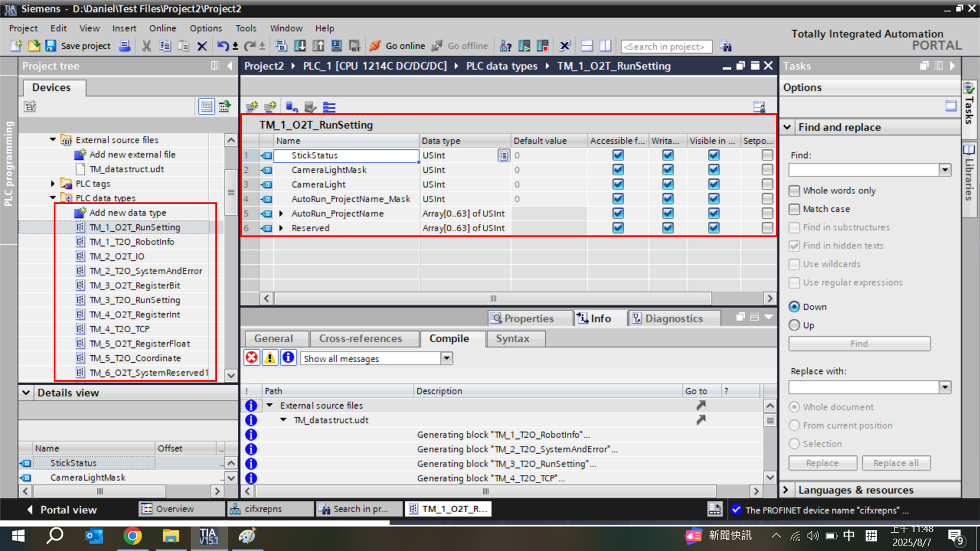Uncheck Accessible for StickStatus row
The width and height of the screenshot is (980, 551).
[618, 155]
